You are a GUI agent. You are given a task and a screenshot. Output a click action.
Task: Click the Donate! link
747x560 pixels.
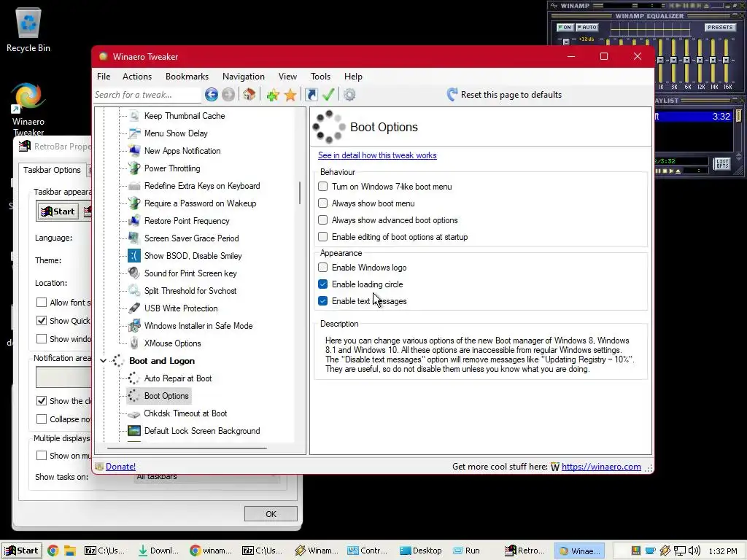coord(120,467)
